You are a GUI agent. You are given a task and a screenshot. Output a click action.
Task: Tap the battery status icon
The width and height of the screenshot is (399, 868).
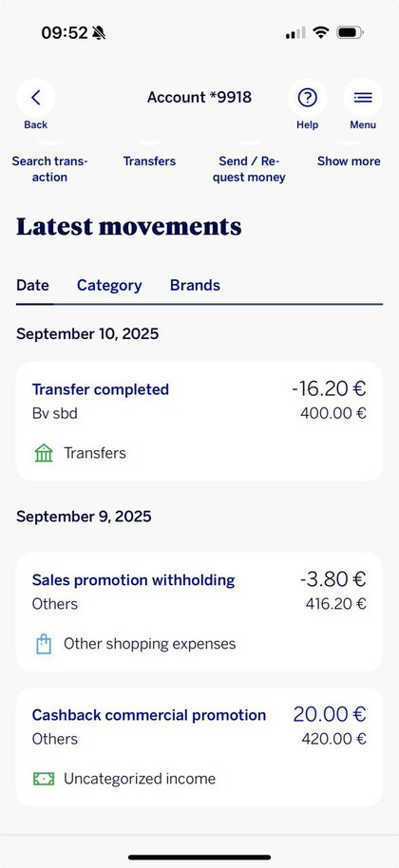click(x=350, y=32)
